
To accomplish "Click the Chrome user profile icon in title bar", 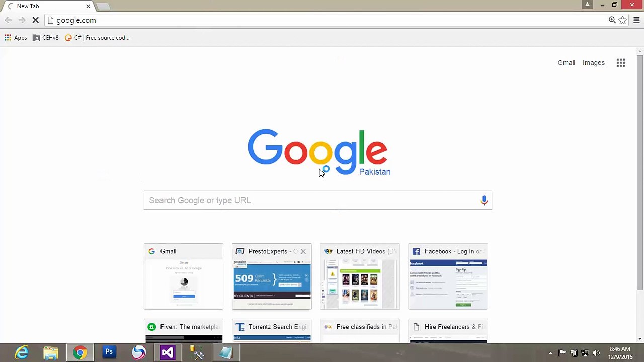I will click(x=587, y=5).
